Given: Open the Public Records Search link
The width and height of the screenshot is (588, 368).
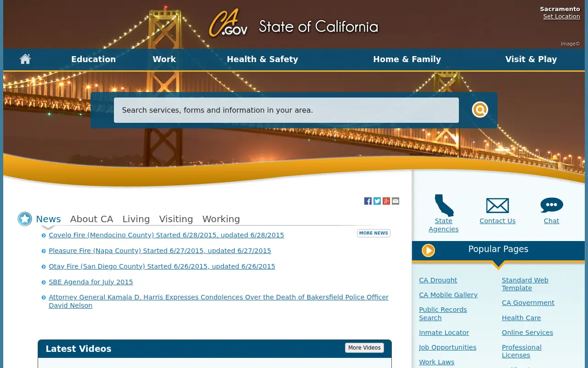Looking at the screenshot, I should [443, 314].
